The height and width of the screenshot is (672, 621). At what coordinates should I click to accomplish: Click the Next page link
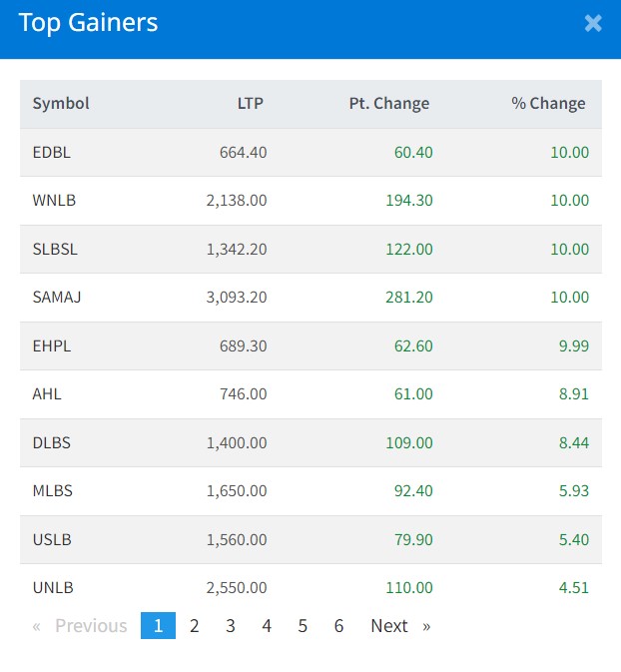399,626
